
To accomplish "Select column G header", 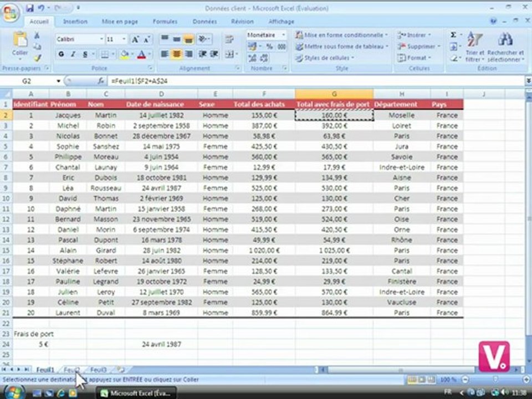I will [334, 94].
